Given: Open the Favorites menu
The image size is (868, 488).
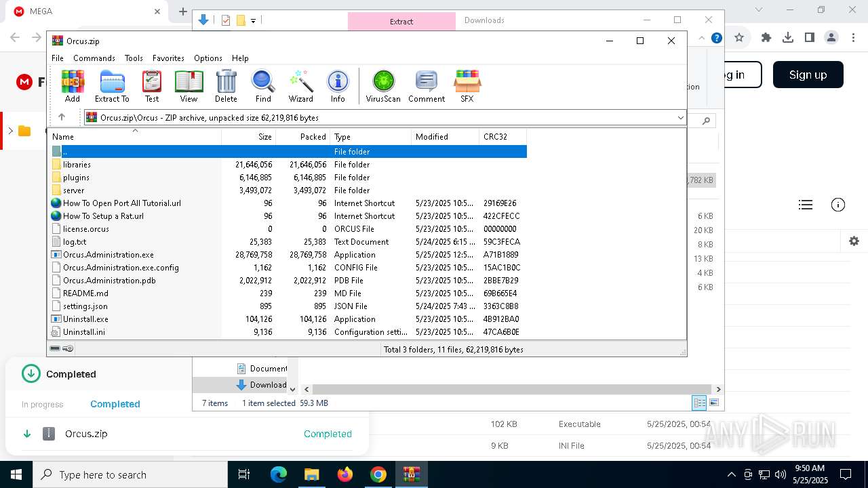Looking at the screenshot, I should (168, 58).
